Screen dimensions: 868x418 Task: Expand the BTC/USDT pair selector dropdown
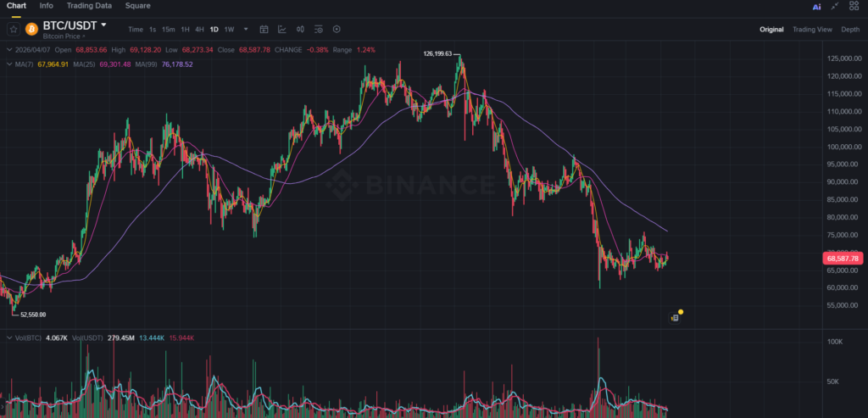click(103, 25)
